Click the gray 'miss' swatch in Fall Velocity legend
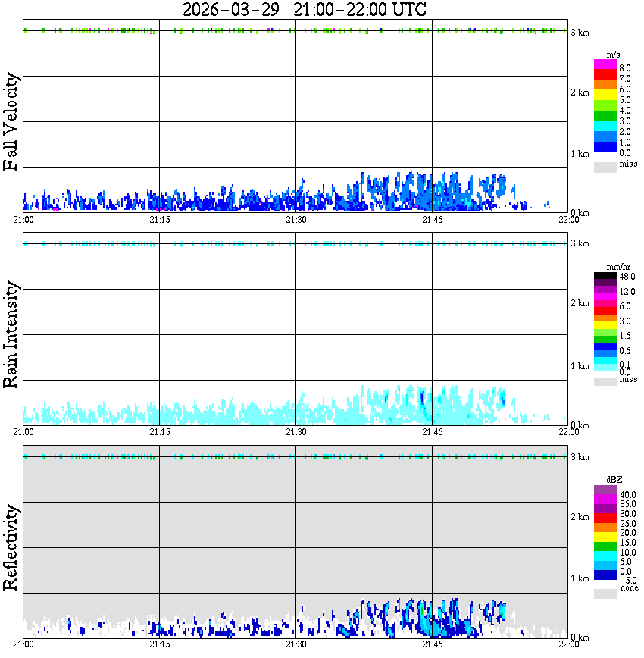Screen dimensions: 644x658 coord(605,167)
